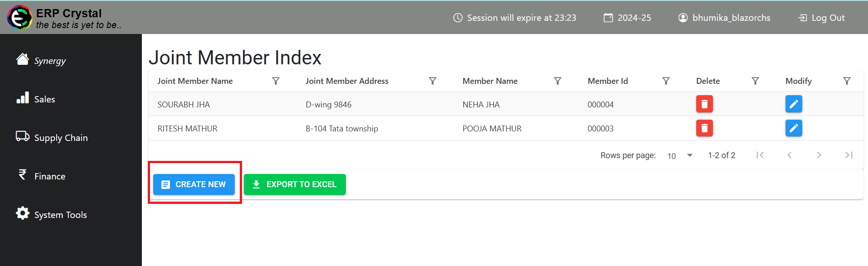Edit the RITESH MATHUR record
The width and height of the screenshot is (868, 266).
(x=794, y=128)
